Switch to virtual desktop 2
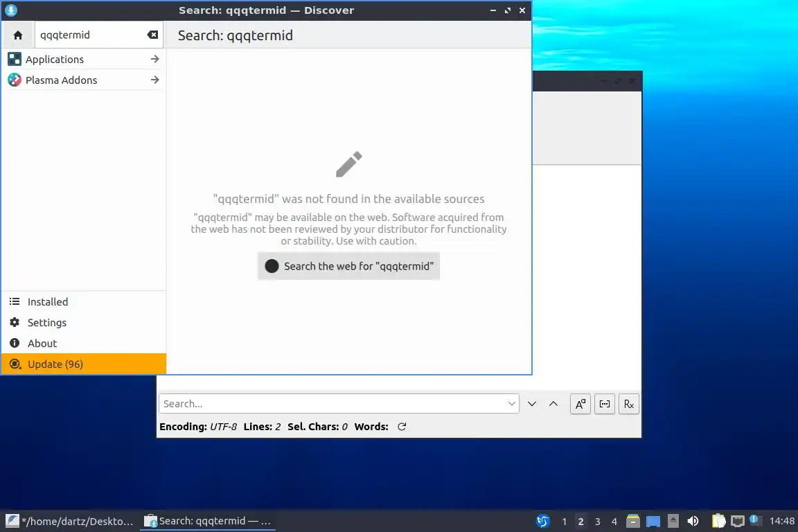Screen dimensions: 798x532 click(580, 522)
